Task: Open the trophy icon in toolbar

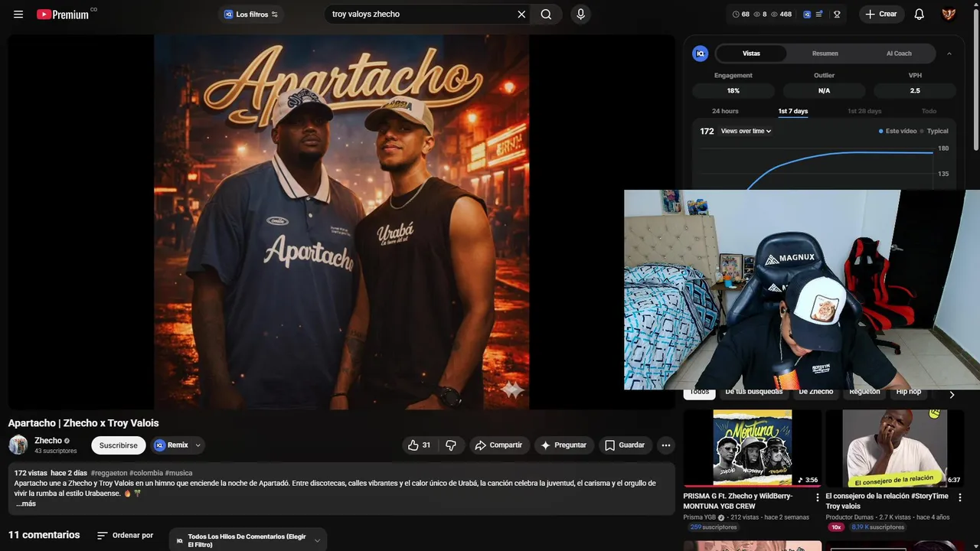Action: point(837,14)
